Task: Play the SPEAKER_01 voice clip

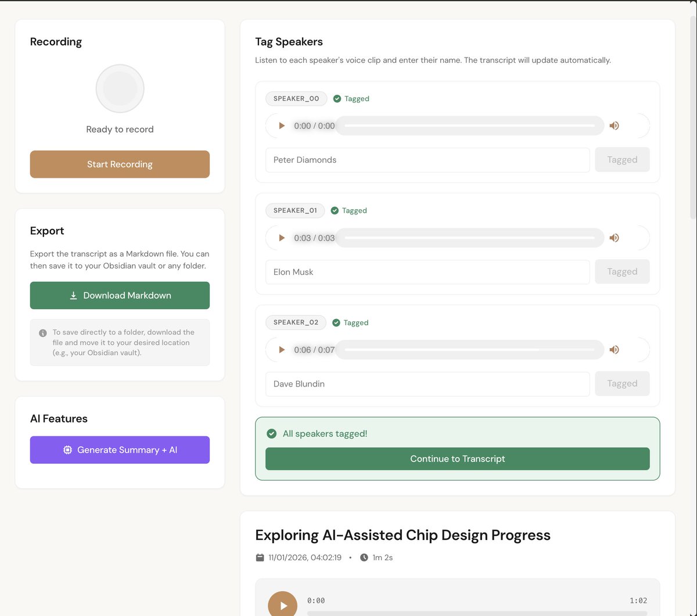Action: [x=282, y=238]
